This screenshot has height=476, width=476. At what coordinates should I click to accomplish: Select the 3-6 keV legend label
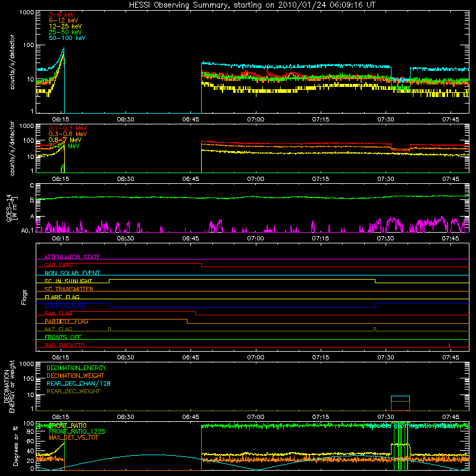pos(62,14)
